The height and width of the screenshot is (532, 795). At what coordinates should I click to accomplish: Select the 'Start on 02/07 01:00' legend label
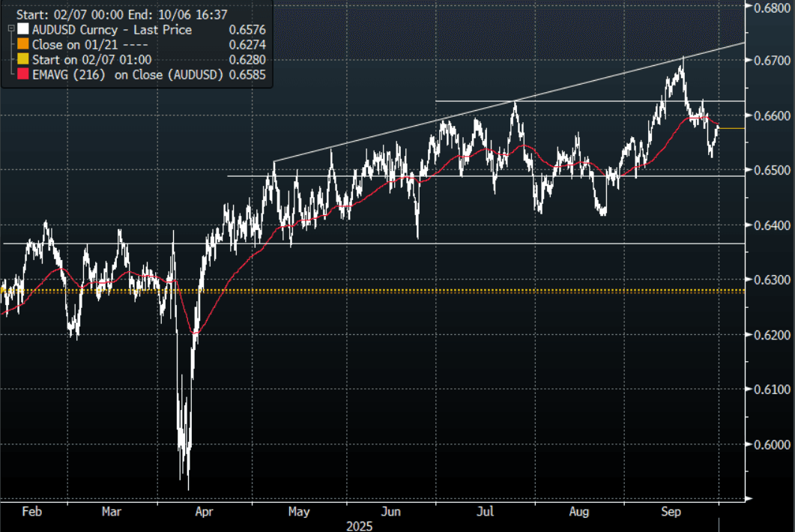point(91,60)
